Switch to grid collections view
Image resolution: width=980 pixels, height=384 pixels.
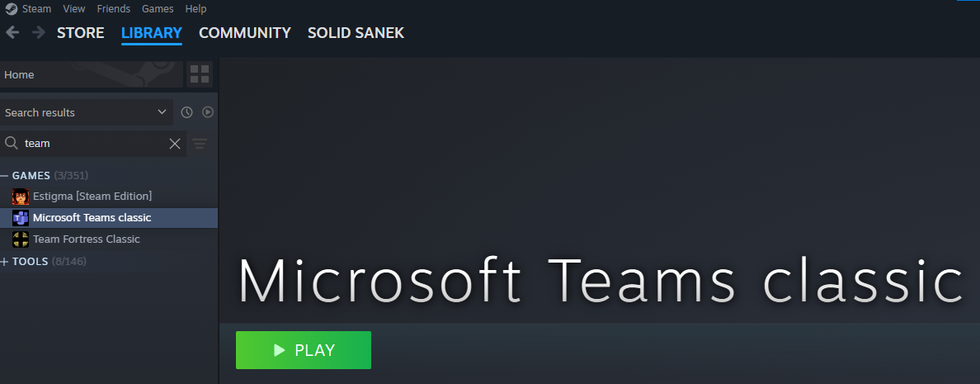point(200,74)
